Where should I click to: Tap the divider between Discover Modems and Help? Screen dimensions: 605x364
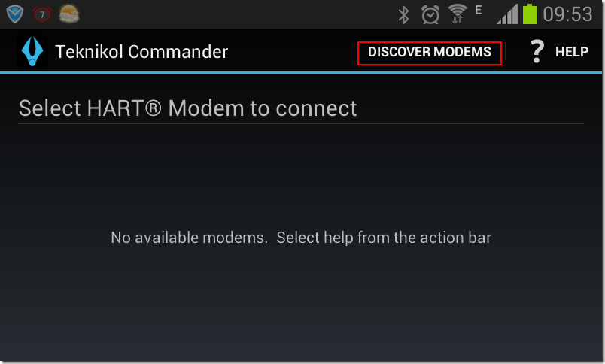(506, 52)
